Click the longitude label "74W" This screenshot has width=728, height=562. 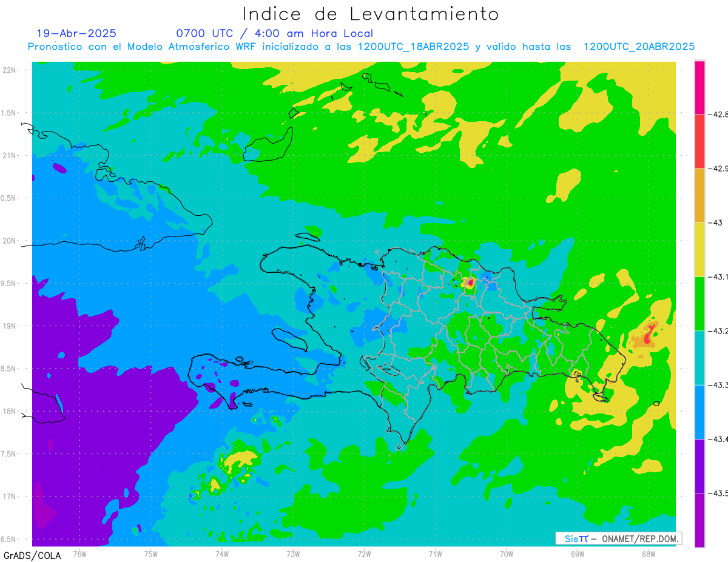(x=221, y=554)
